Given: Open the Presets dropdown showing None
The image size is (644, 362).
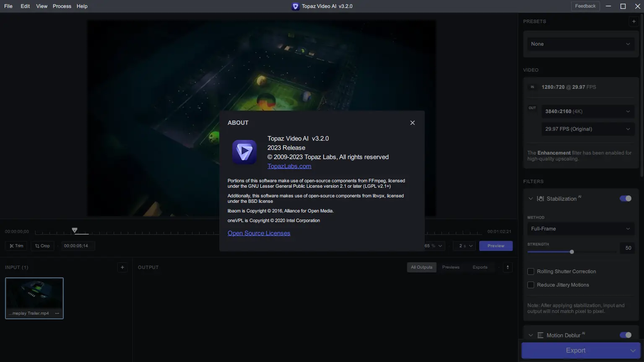Looking at the screenshot, I should (x=581, y=44).
